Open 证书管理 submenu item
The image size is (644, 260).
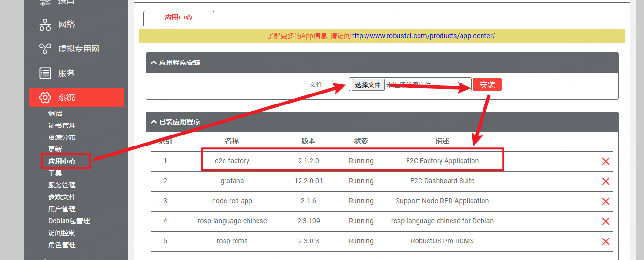62,125
